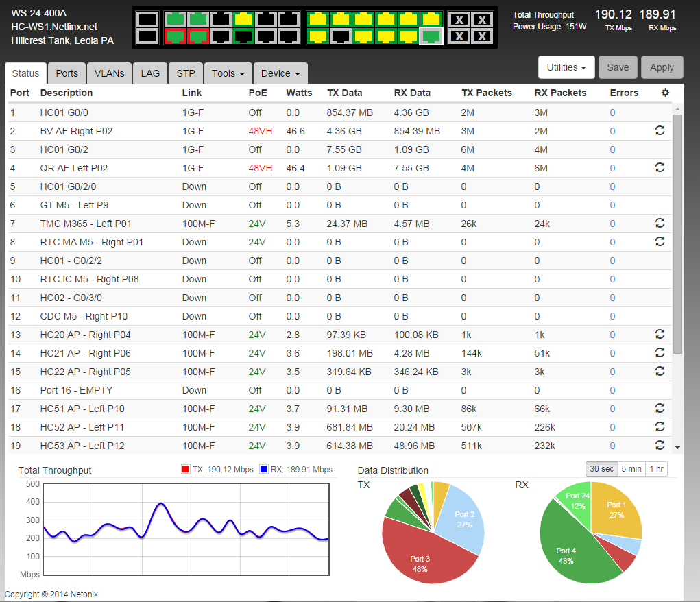Click the Apply button
Viewport: 700px width, 602px height.
[x=662, y=67]
